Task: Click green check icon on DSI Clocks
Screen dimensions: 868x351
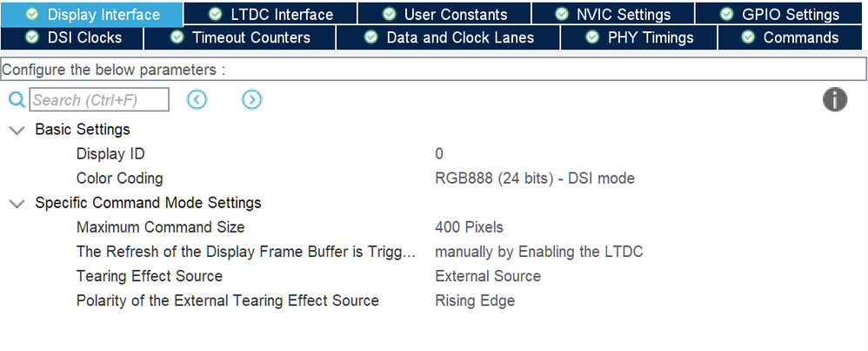Action: pos(33,37)
